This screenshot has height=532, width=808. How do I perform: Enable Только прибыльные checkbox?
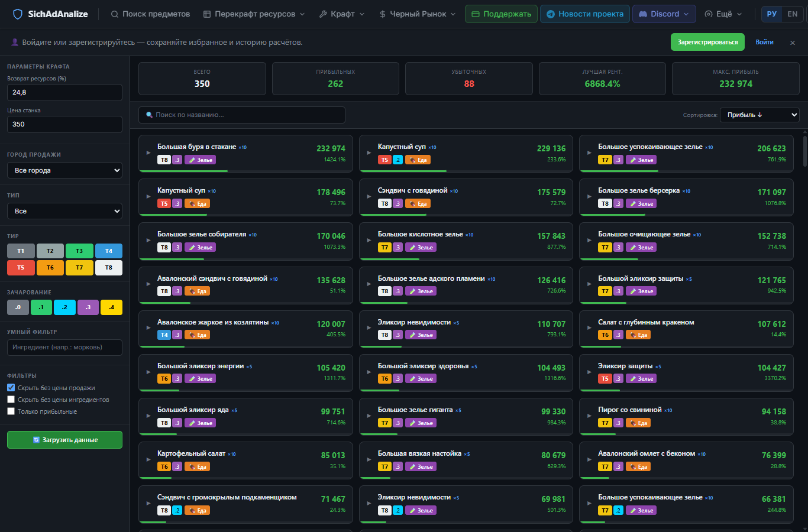(x=11, y=411)
